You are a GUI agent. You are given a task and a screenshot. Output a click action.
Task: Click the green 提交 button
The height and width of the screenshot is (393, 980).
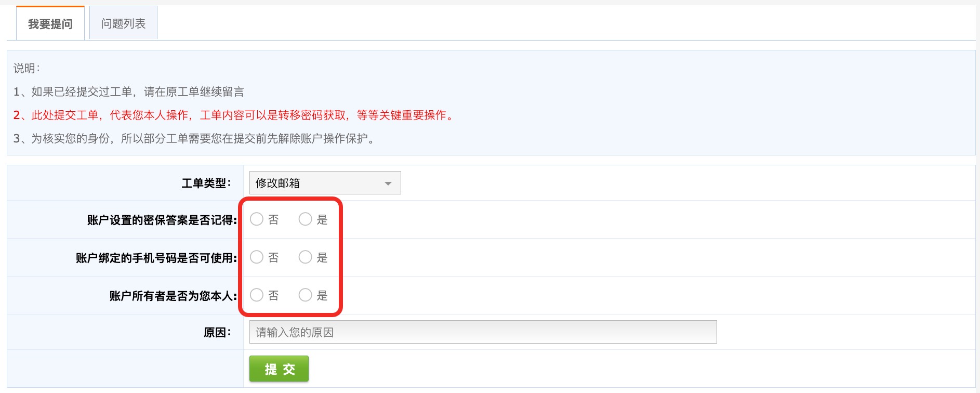(279, 369)
